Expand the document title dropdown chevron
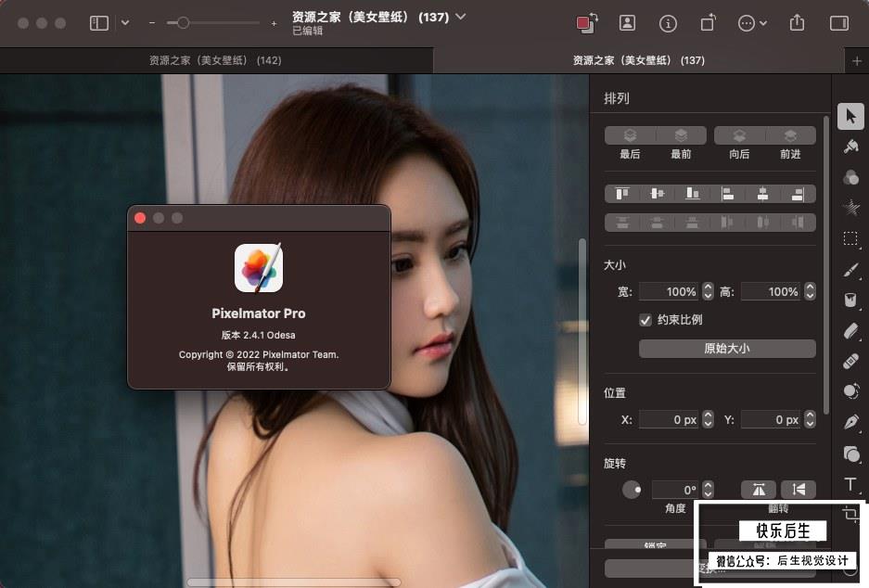Screen dimensions: 869x588 tap(461, 17)
